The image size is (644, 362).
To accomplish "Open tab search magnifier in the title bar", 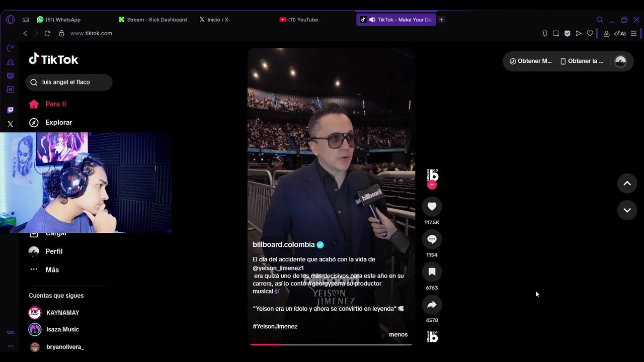I will point(600,20).
